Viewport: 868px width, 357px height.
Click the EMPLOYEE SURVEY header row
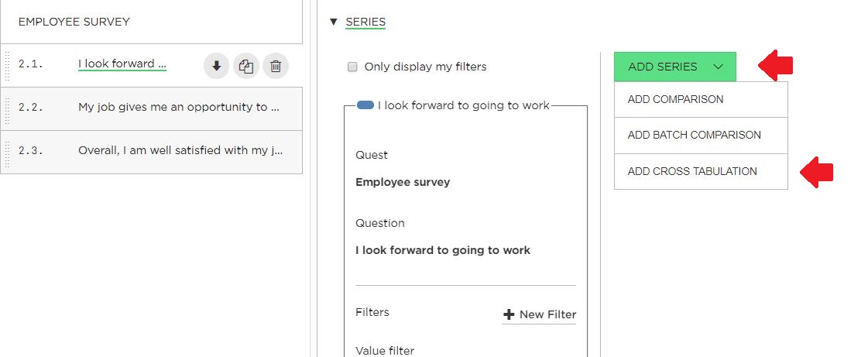tap(151, 22)
